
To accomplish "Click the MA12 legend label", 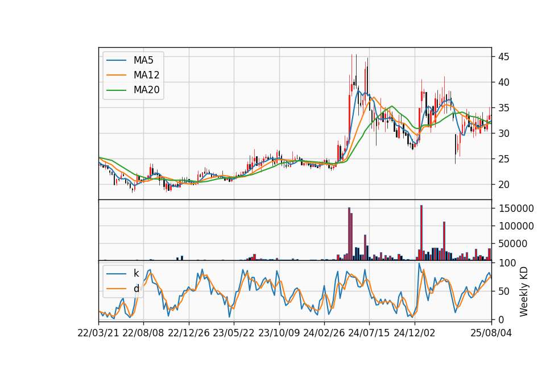I will pos(146,75).
